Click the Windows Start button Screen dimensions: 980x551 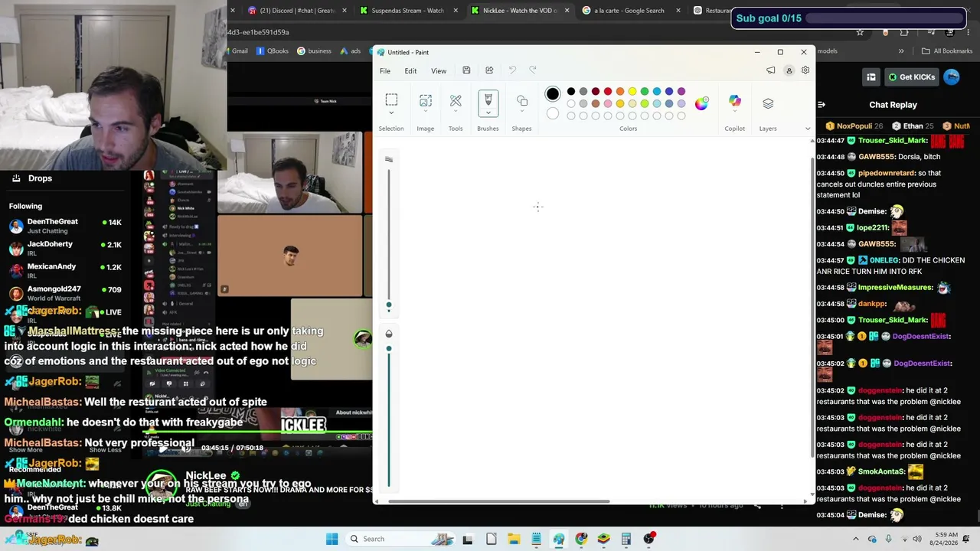(332, 539)
